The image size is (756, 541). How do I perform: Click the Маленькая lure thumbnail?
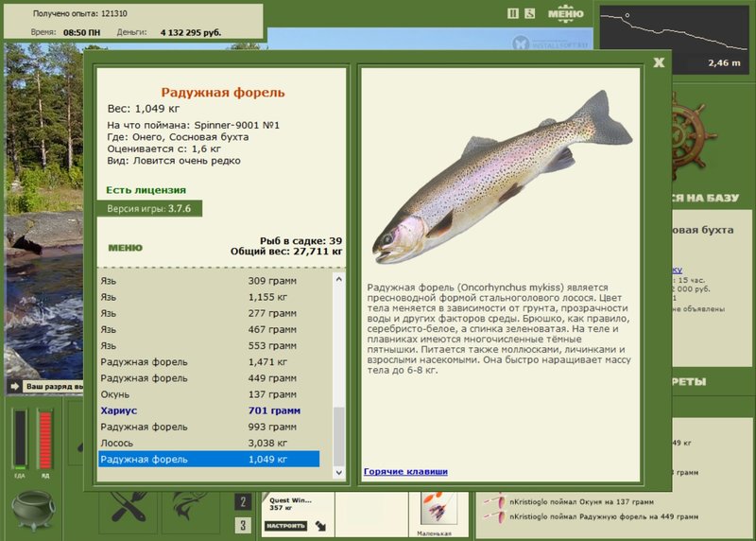coord(438,509)
